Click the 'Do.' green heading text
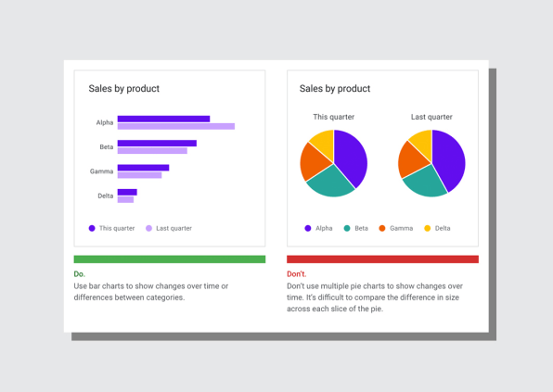553x392 pixels. (80, 274)
